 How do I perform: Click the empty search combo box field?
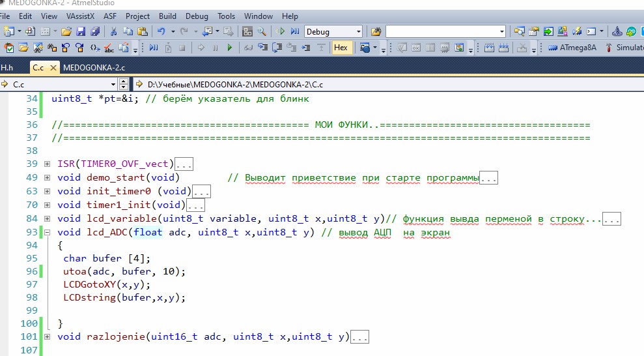pyautogui.click(x=441, y=31)
